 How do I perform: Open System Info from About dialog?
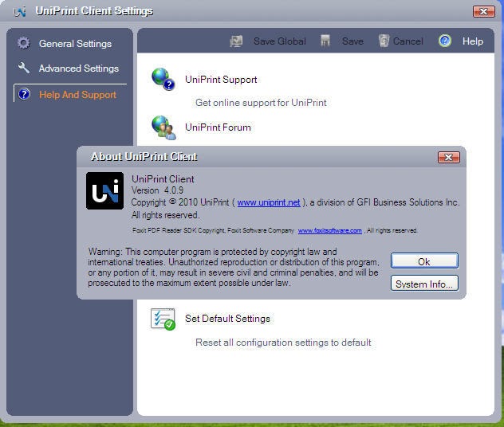pyautogui.click(x=424, y=284)
